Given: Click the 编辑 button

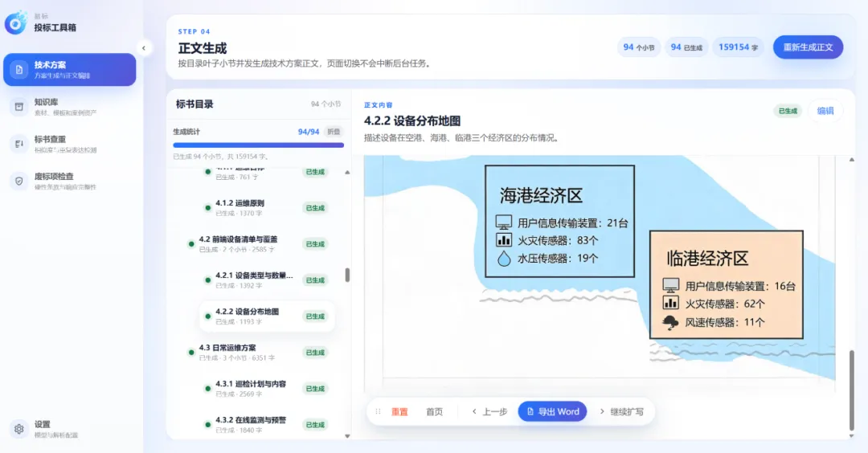Looking at the screenshot, I should [825, 111].
